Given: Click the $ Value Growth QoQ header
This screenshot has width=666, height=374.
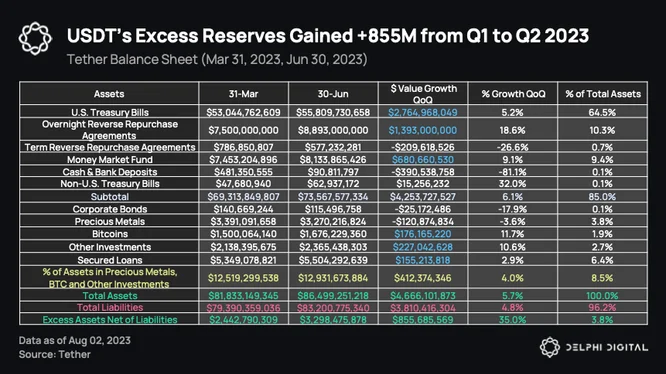Looking at the screenshot, I should [423, 94].
